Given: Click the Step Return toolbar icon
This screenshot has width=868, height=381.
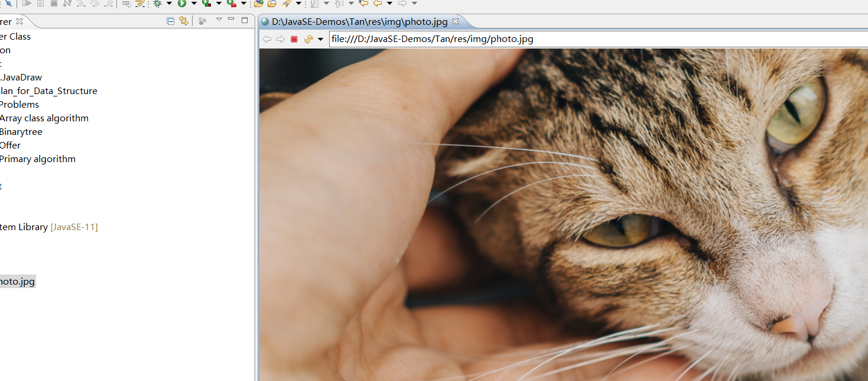Looking at the screenshot, I should [109, 4].
